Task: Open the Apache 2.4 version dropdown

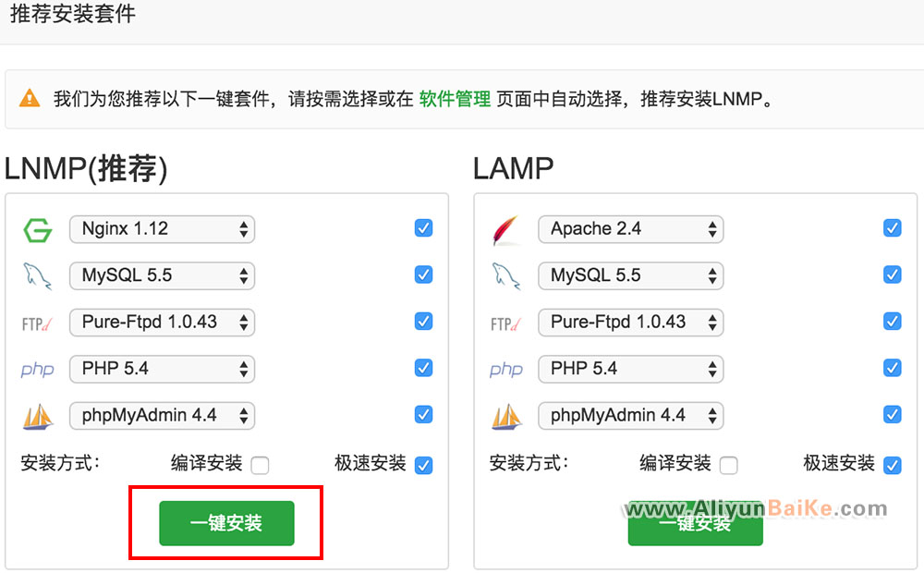Action: 630,229
